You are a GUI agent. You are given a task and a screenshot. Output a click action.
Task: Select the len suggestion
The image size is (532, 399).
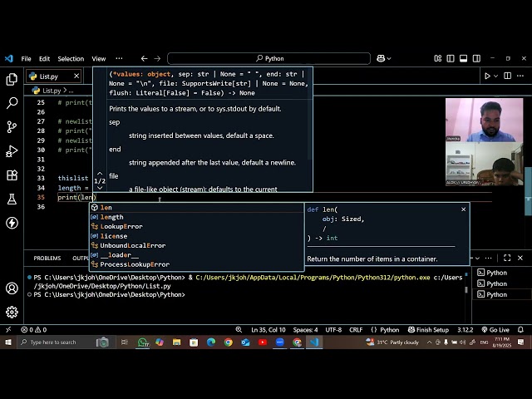point(197,208)
